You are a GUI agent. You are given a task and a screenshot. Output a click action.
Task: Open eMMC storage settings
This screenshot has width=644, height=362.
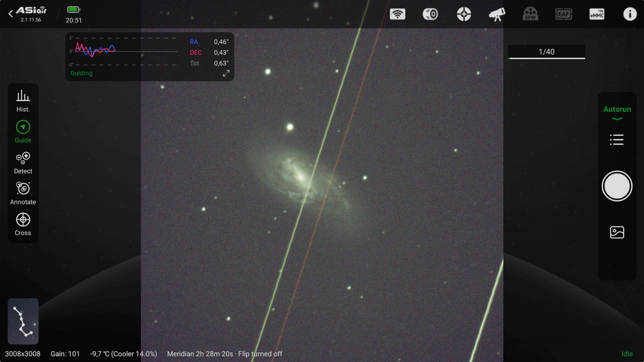point(597,14)
